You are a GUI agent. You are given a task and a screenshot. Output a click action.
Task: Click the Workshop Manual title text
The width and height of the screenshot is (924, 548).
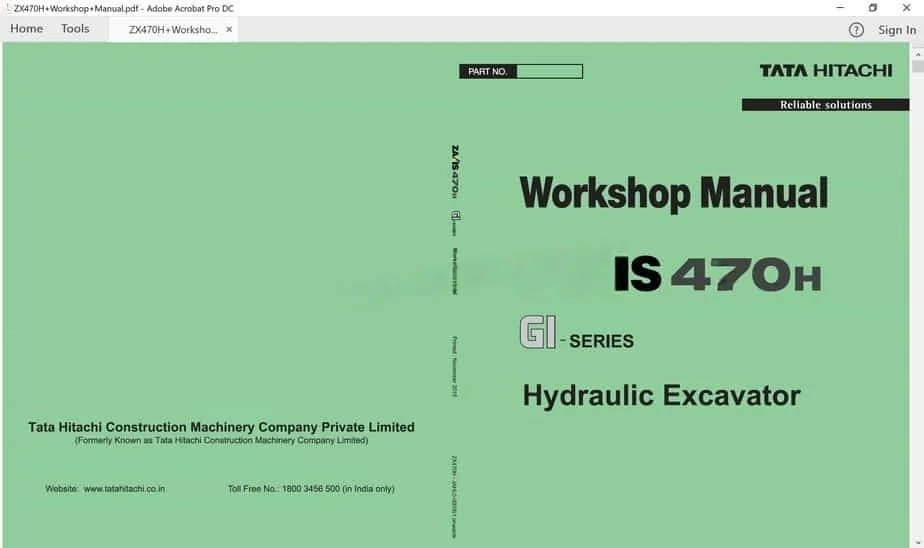[x=674, y=193]
